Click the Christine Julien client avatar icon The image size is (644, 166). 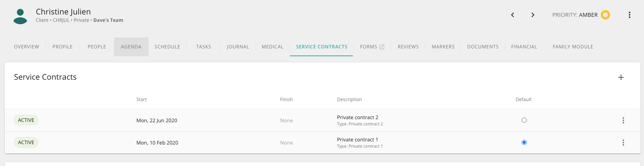[x=20, y=16]
